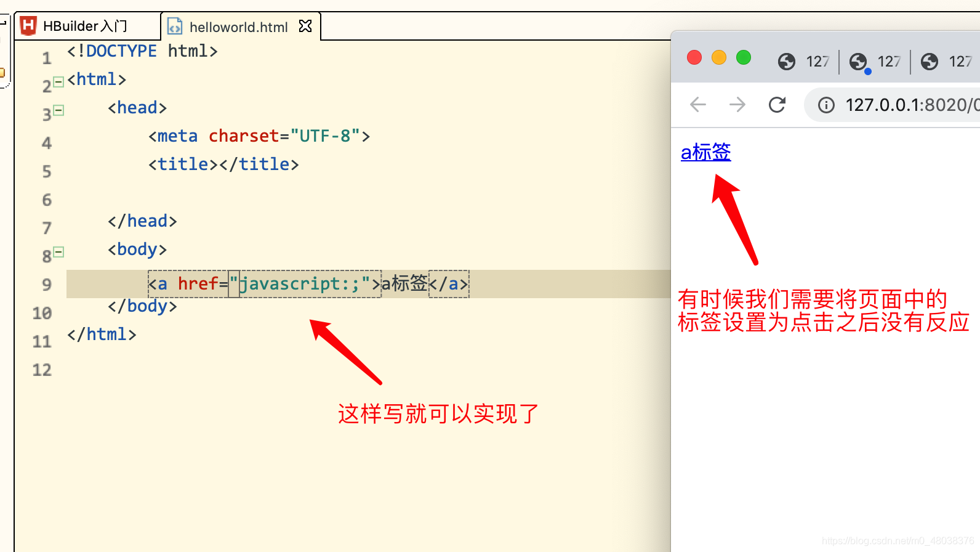Click the <title></title> code line
980x552 pixels.
point(223,164)
